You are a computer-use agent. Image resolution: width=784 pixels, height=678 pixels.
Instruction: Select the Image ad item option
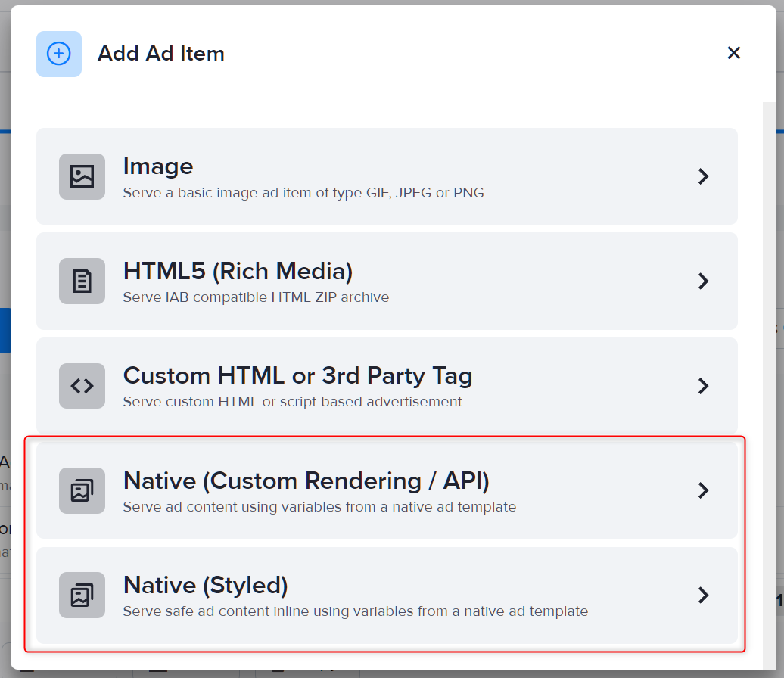point(387,176)
